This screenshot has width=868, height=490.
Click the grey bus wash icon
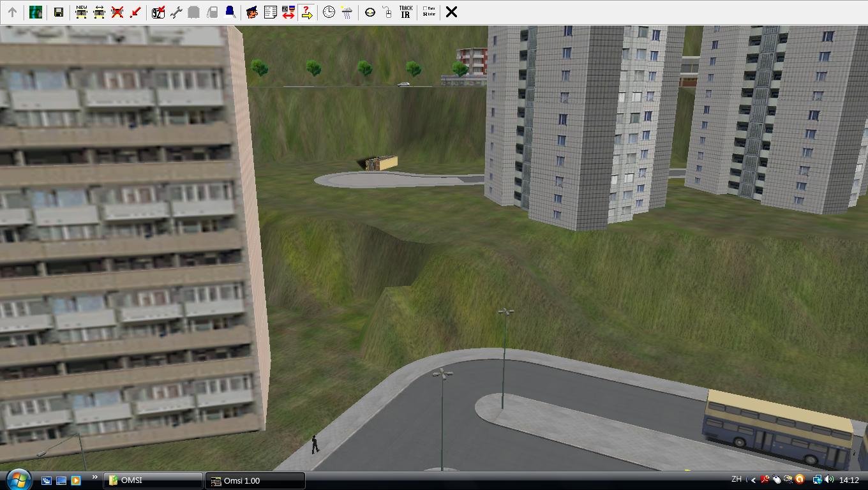click(194, 12)
